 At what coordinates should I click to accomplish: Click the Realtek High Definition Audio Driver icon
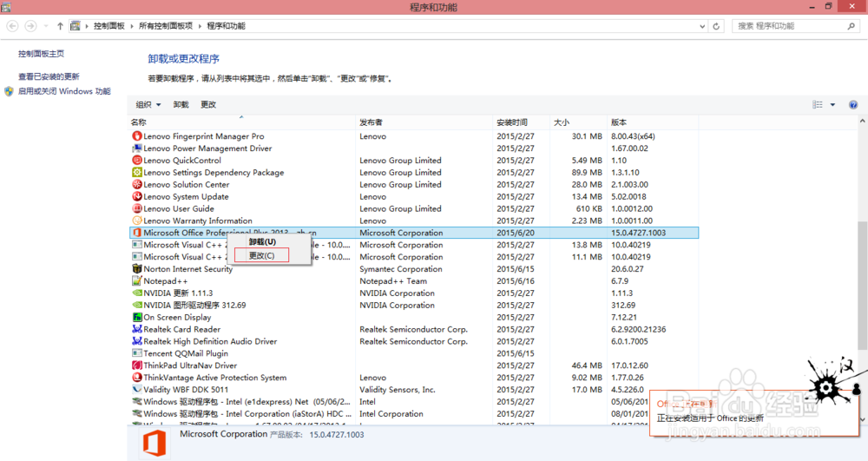point(137,341)
